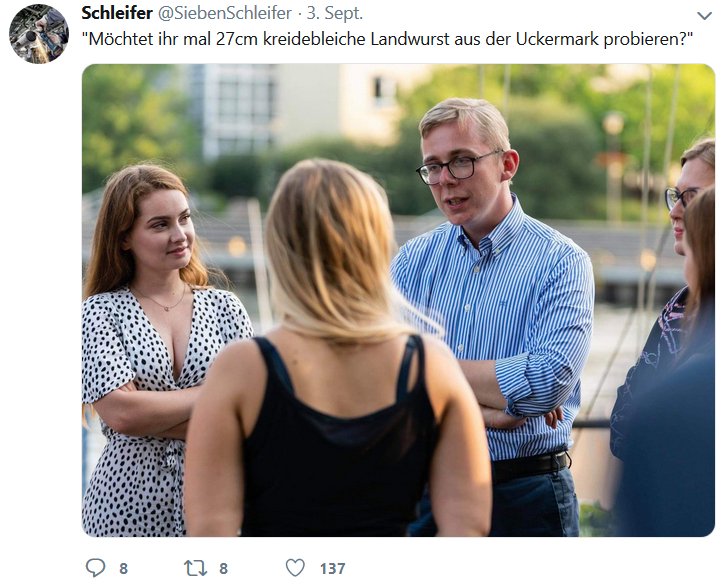Viewport: 725px width, 586px height.
Task: Open the Schleifer display name profile link
Action: [x=117, y=13]
